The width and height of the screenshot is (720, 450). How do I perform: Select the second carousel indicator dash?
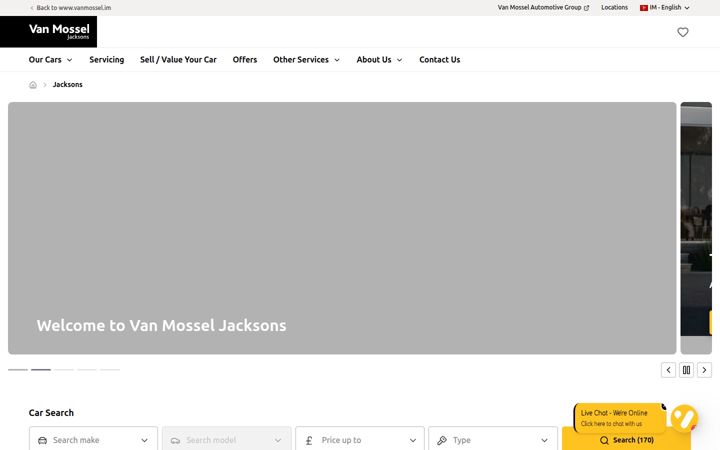pyautogui.click(x=41, y=370)
